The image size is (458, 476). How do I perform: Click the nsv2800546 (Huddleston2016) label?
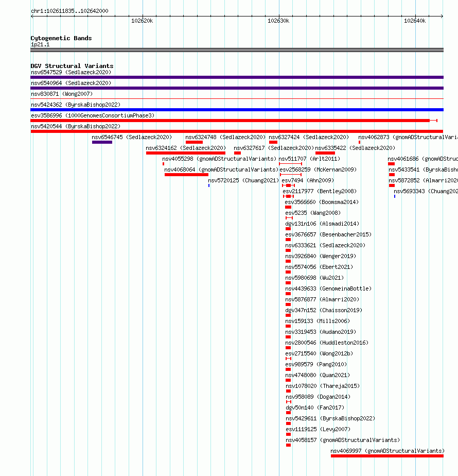click(327, 343)
